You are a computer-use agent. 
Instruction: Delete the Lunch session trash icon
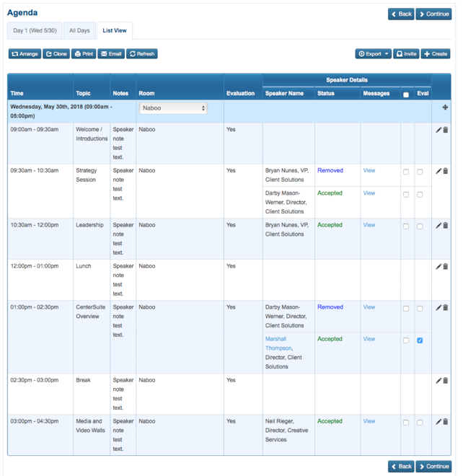coord(446,267)
